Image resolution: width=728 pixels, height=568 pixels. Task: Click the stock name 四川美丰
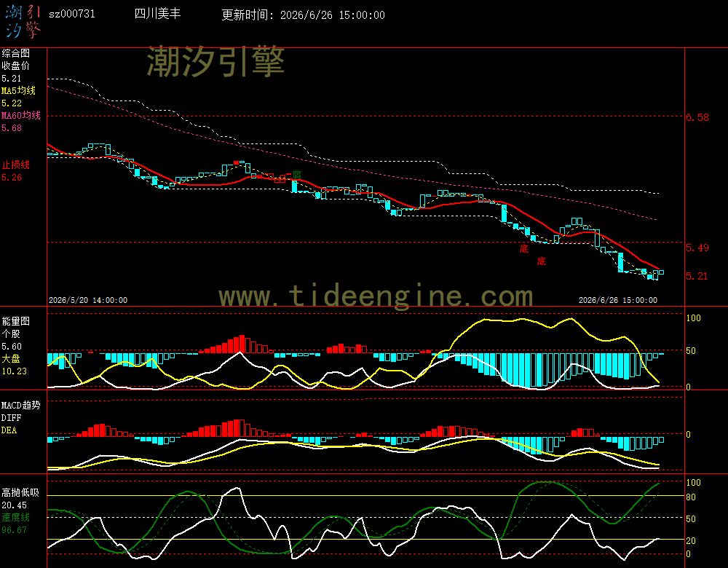pyautogui.click(x=157, y=13)
